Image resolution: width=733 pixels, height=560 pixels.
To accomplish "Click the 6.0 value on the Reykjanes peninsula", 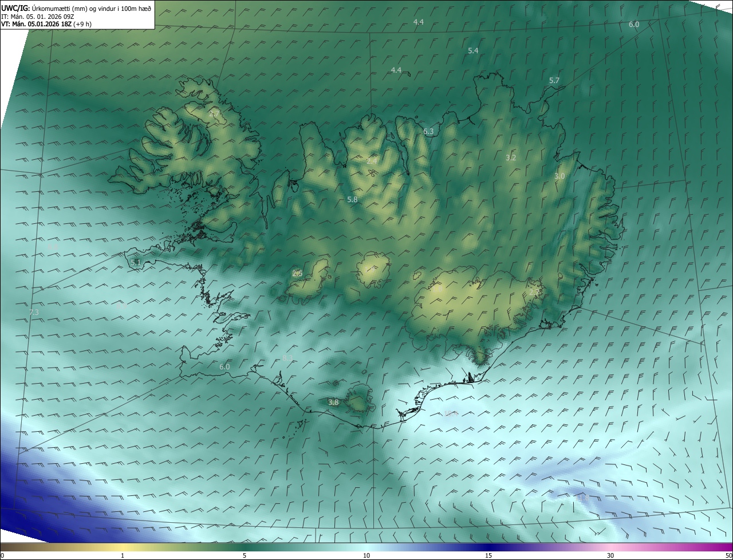I will 224,366.
